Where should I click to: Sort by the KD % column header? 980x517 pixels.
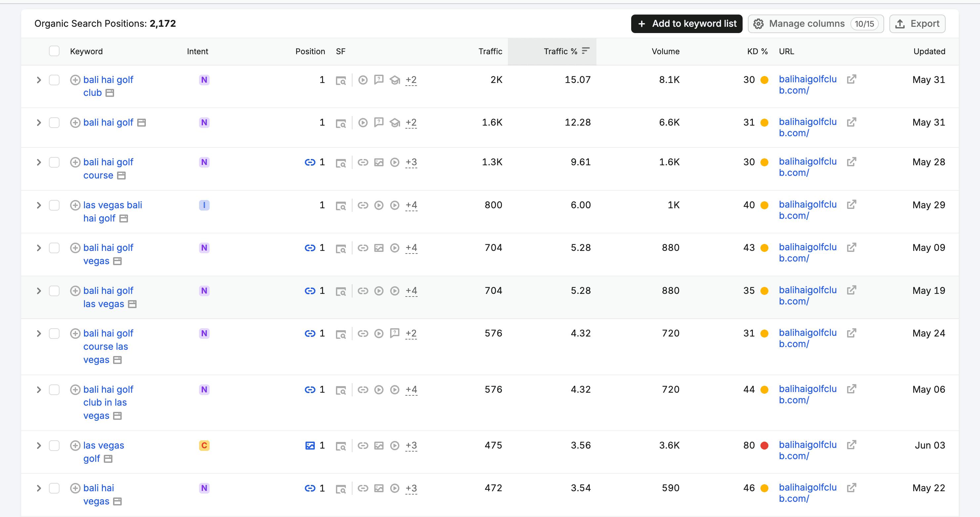point(757,51)
